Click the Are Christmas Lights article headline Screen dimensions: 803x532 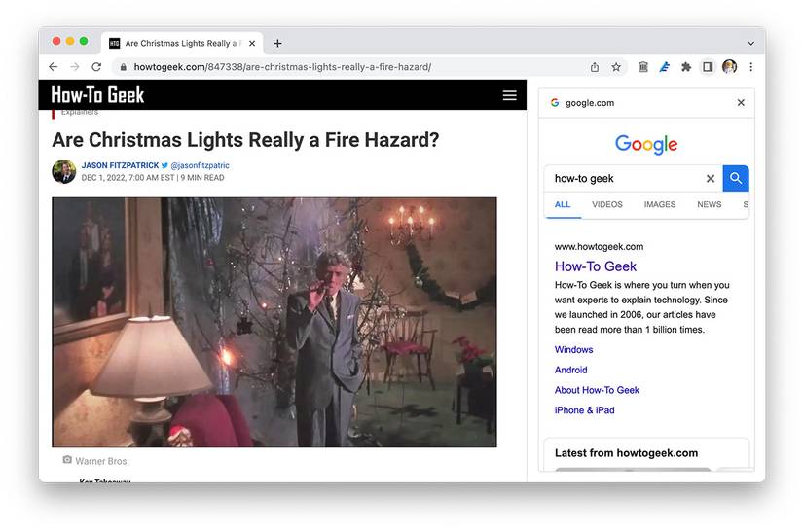click(x=245, y=140)
